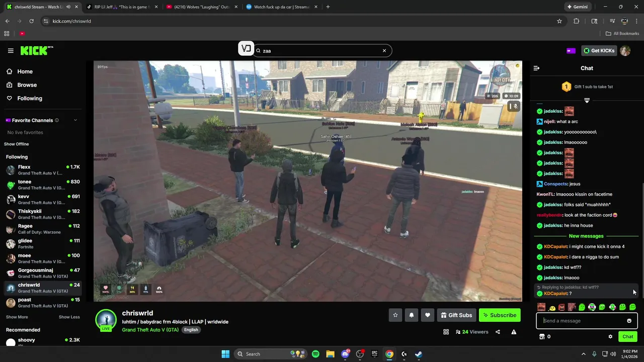Open the emoji picker in message box
This screenshot has width=644, height=362.
click(x=629, y=321)
